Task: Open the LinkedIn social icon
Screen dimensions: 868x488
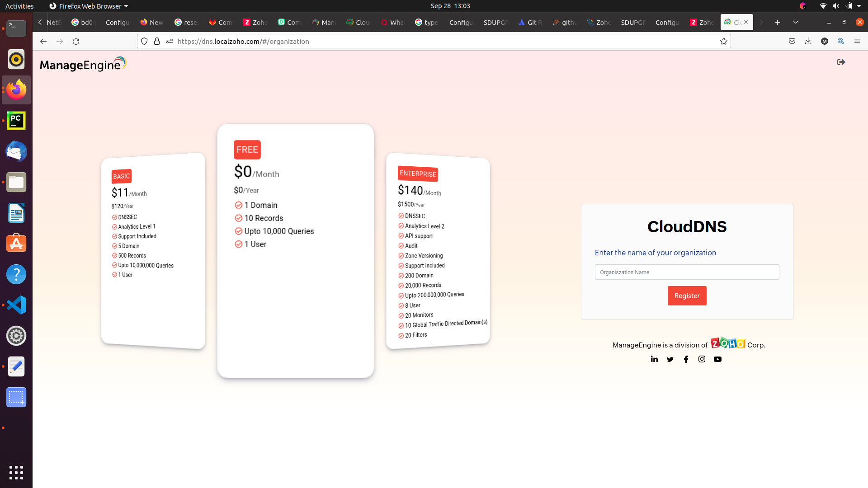Action: pyautogui.click(x=654, y=359)
